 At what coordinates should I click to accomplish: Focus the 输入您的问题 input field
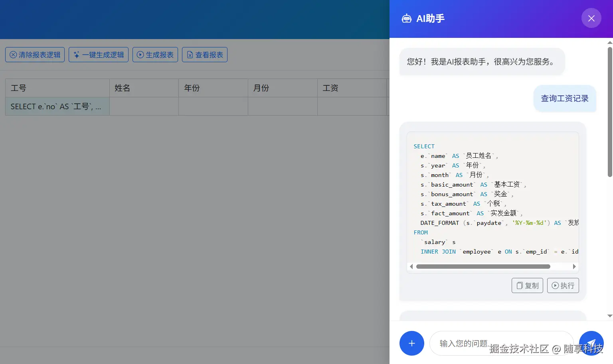point(501,343)
